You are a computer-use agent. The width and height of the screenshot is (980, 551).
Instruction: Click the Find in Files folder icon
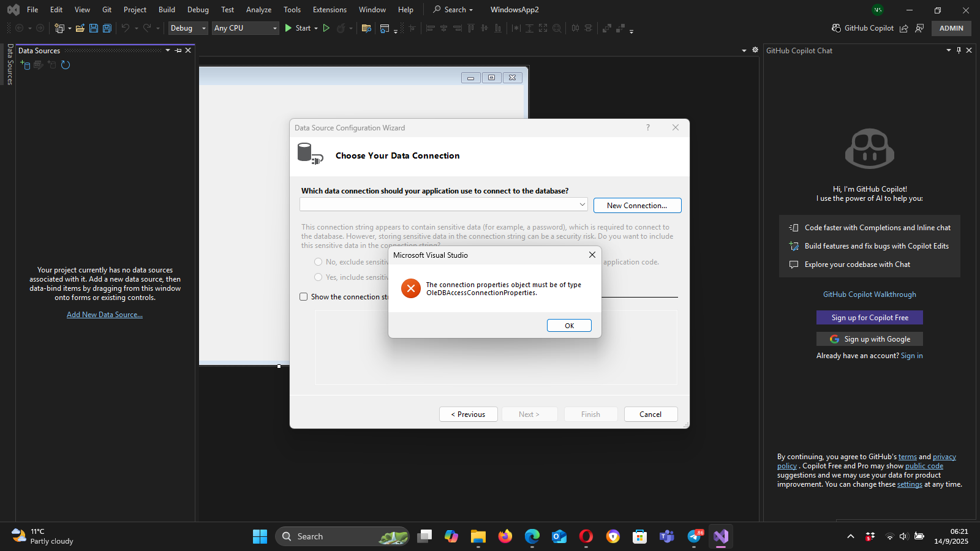click(366, 28)
